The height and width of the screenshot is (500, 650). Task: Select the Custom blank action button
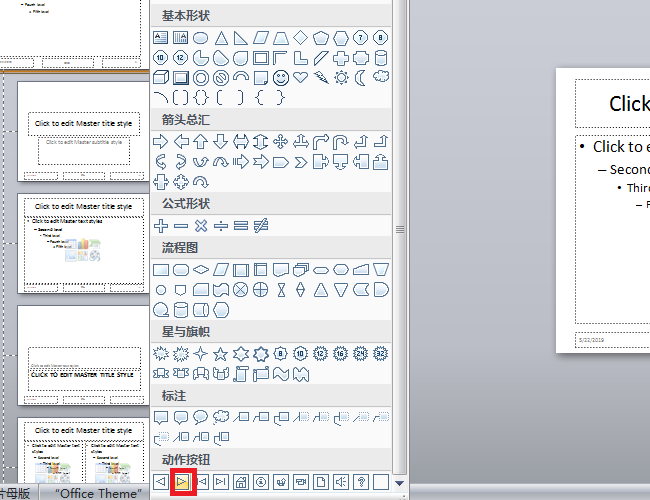click(x=381, y=482)
